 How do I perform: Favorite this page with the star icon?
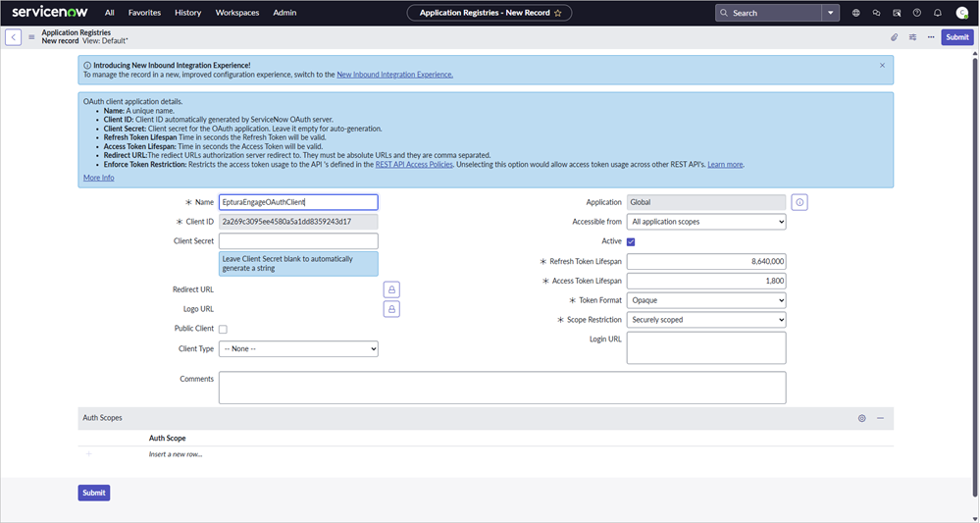558,13
